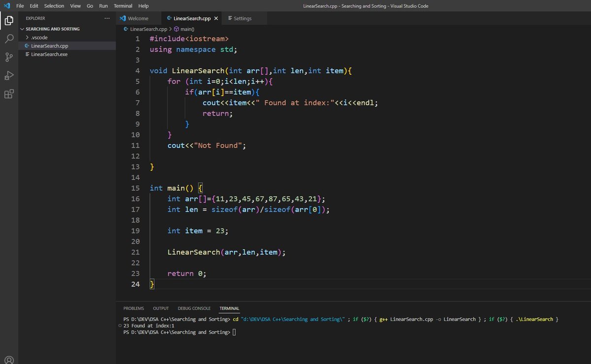Viewport: 591px width, 364px height.
Task: Open the Selection menu
Action: (54, 6)
